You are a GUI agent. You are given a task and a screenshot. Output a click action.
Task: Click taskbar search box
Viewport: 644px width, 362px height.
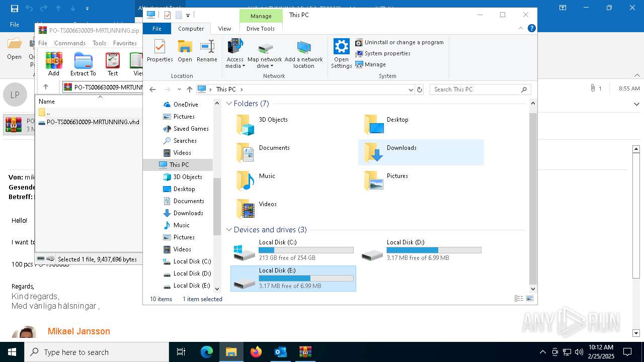pyautogui.click(x=97, y=352)
